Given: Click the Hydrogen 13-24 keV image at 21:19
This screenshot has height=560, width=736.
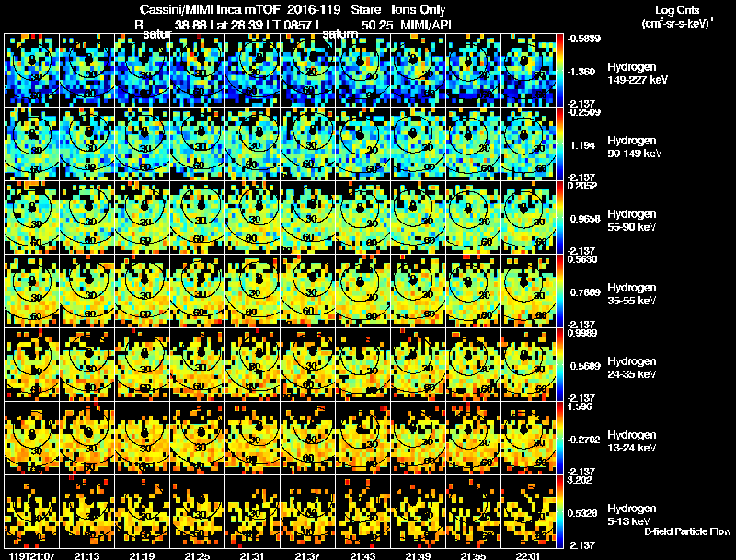Looking at the screenshot, I should click(143, 438).
